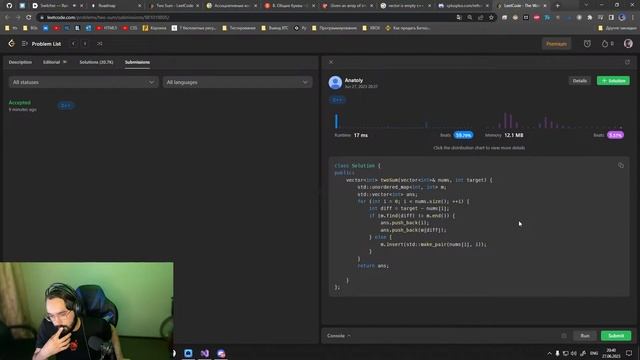Viewport: 640px width, 360px height.
Task: Copy the submitted code with copy icon
Action: tap(621, 165)
